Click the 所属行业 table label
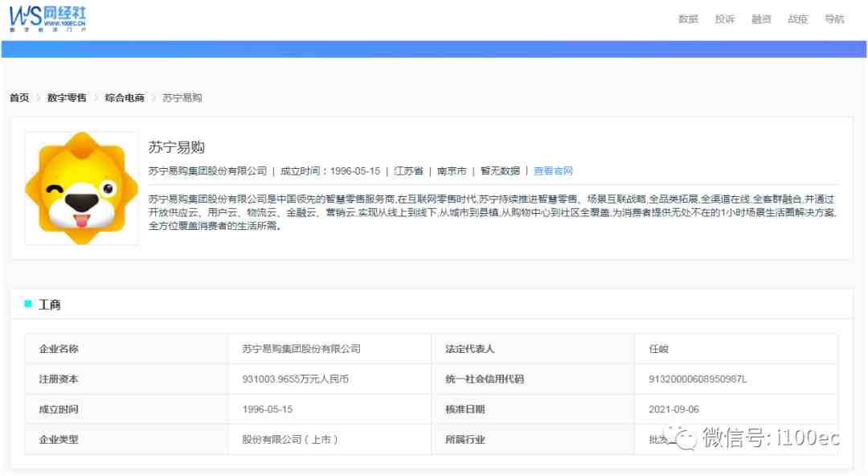This screenshot has height=476, width=868. pos(465,440)
